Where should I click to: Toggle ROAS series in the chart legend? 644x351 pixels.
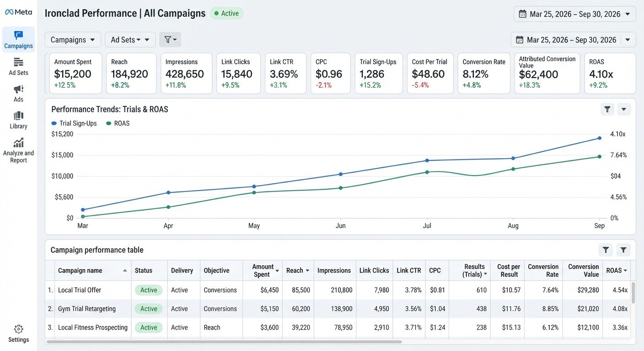click(x=118, y=123)
